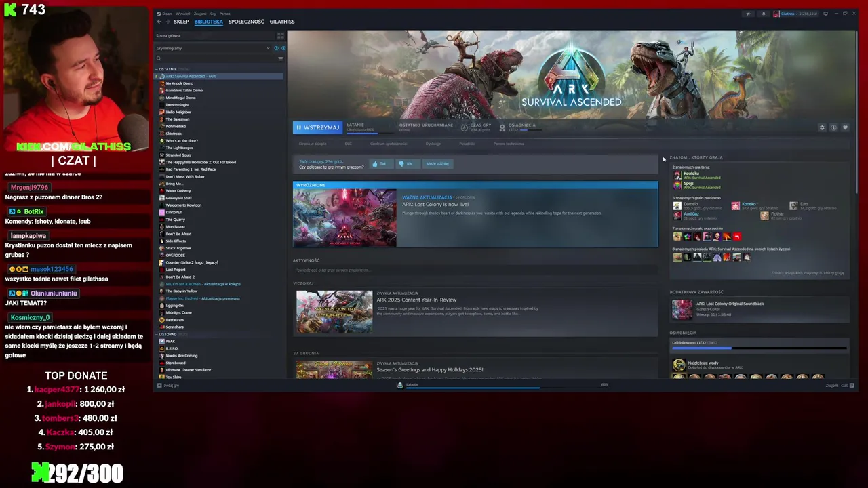
Task: Go back with the navigation arrow
Action: pos(159,22)
